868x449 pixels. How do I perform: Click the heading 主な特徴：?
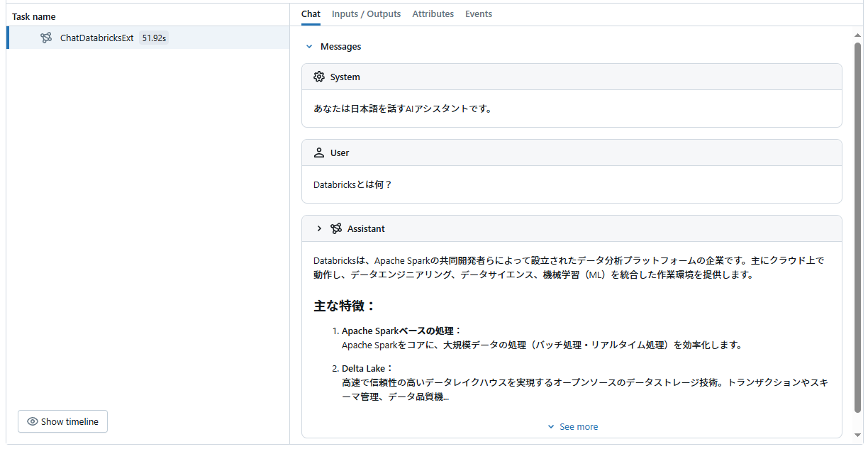(x=344, y=306)
